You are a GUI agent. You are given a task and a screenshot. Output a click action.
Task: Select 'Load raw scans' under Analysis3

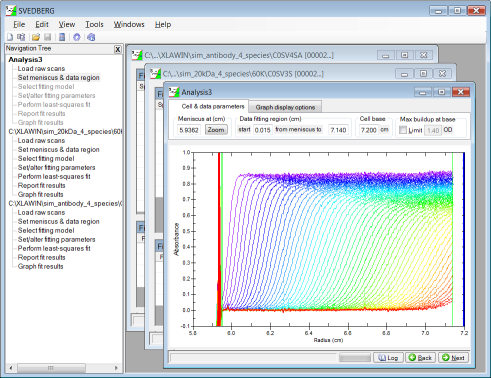(41, 69)
